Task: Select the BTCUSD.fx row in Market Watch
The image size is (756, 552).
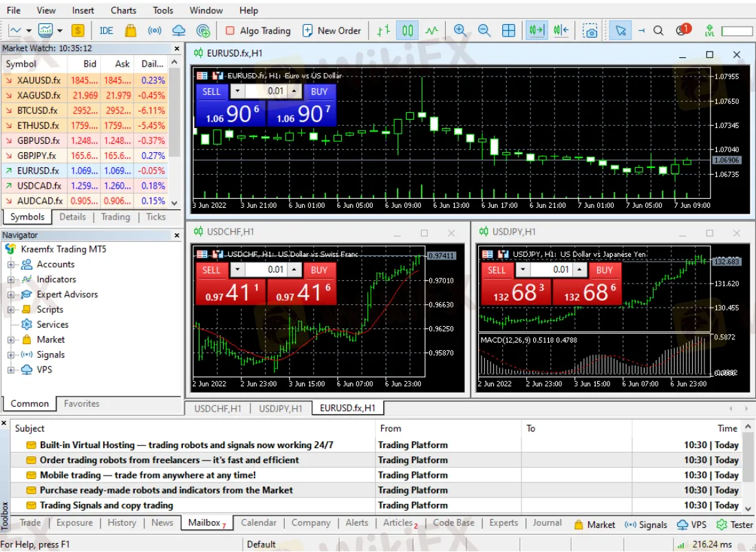Action: coord(85,111)
